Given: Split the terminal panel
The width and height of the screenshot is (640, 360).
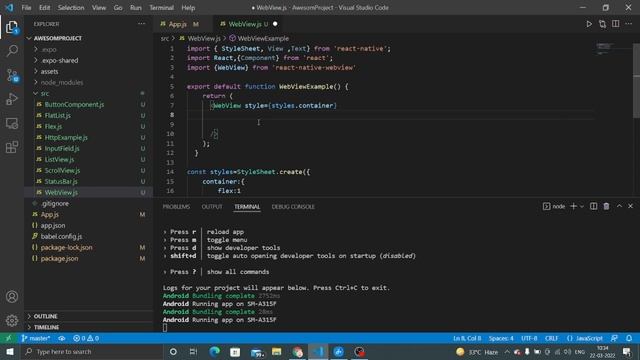Looking at the screenshot, I should click(x=593, y=207).
